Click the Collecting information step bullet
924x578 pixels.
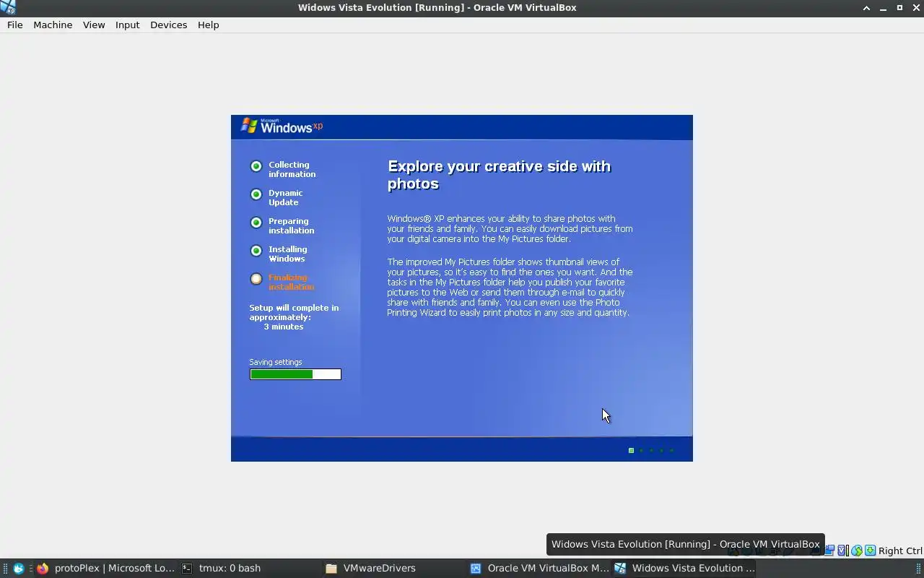click(256, 166)
